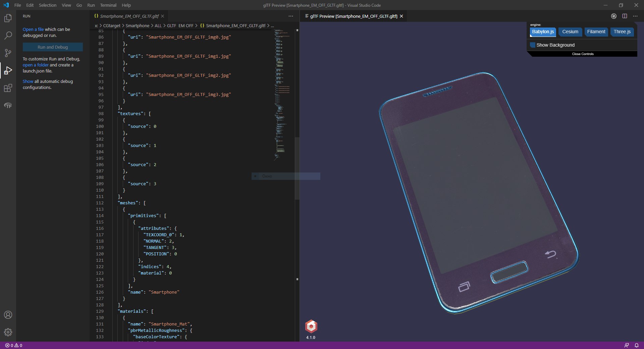
Task: Click the Run and Debug button
Action: click(x=53, y=47)
